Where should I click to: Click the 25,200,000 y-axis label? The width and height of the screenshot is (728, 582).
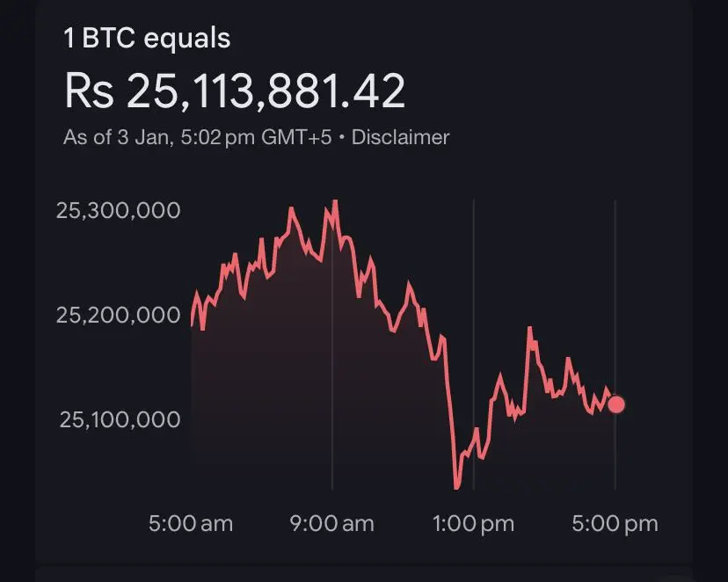[x=119, y=315]
